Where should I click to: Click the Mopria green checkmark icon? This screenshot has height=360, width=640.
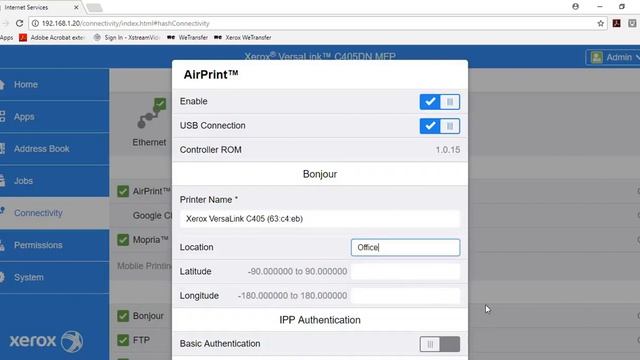[123, 240]
